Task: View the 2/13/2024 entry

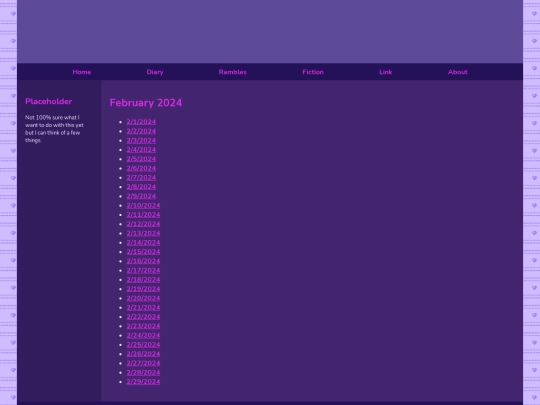Action: (143, 233)
